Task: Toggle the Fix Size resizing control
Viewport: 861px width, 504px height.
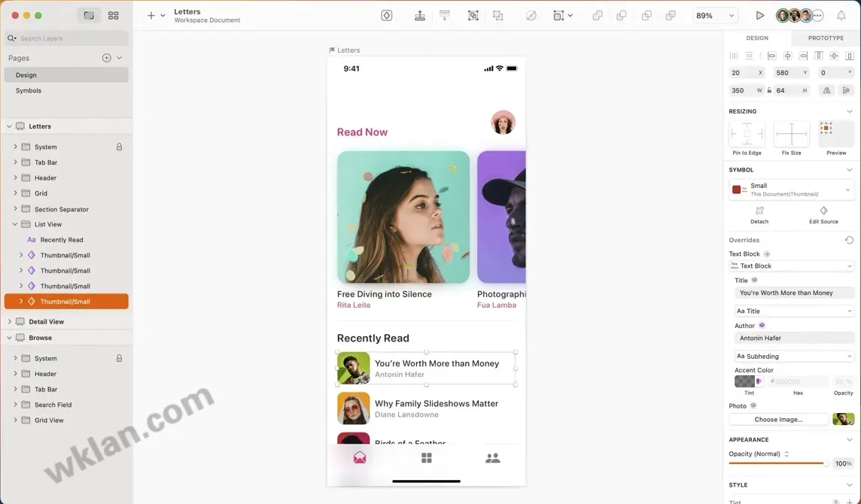Action: pyautogui.click(x=791, y=133)
